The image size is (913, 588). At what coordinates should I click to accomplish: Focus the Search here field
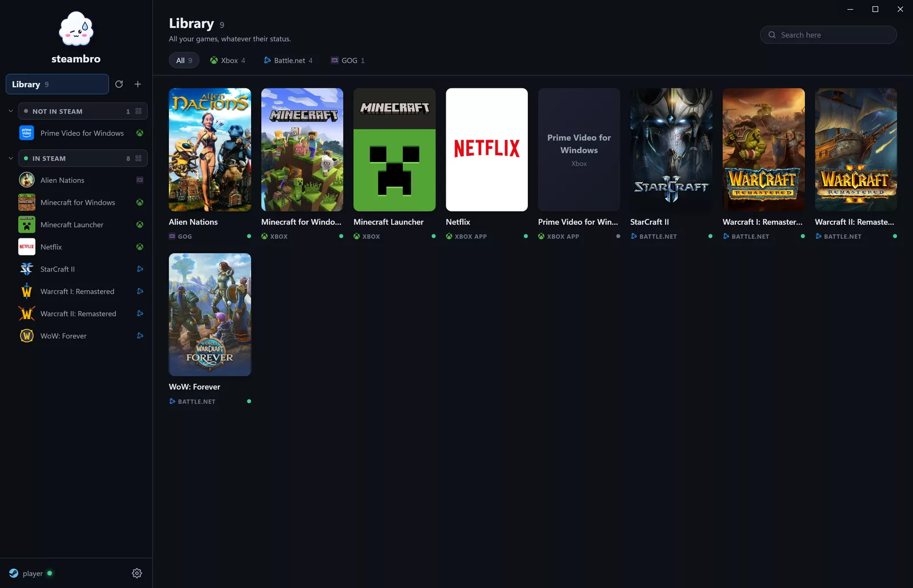coord(828,35)
